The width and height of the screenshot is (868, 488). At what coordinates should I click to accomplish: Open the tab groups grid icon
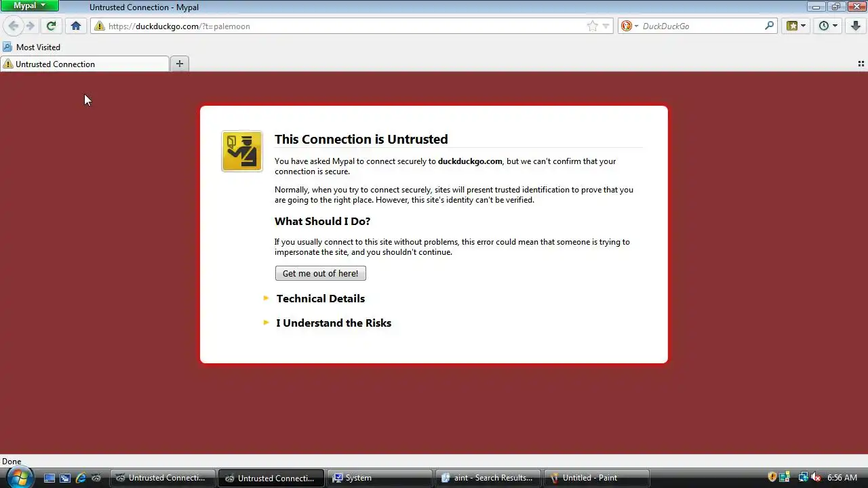click(x=861, y=64)
